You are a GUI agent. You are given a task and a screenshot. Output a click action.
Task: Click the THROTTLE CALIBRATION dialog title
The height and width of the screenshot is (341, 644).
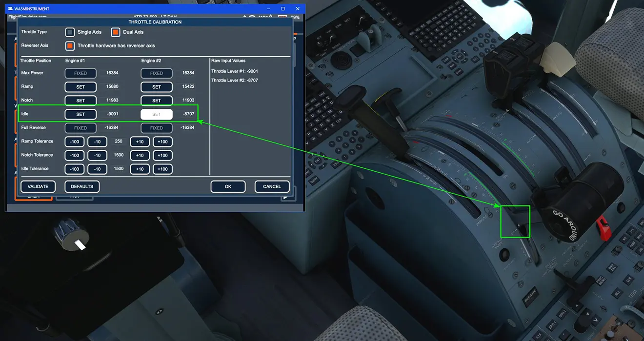(155, 22)
